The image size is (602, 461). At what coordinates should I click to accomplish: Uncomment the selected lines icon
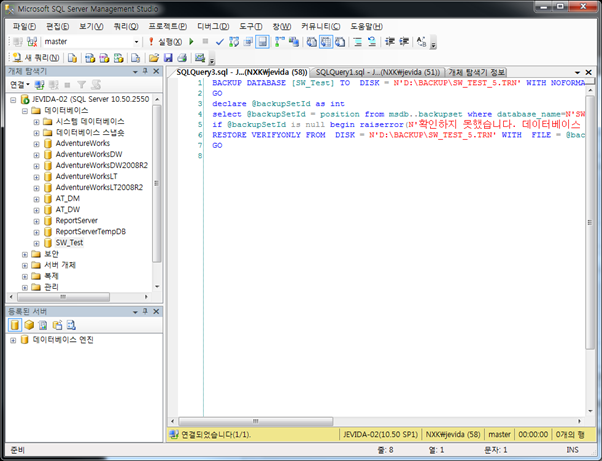tap(372, 41)
